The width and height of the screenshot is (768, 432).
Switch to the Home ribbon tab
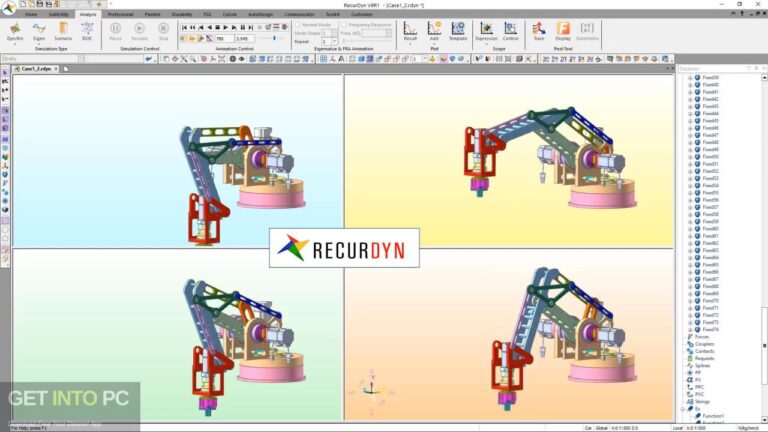pyautogui.click(x=31, y=14)
